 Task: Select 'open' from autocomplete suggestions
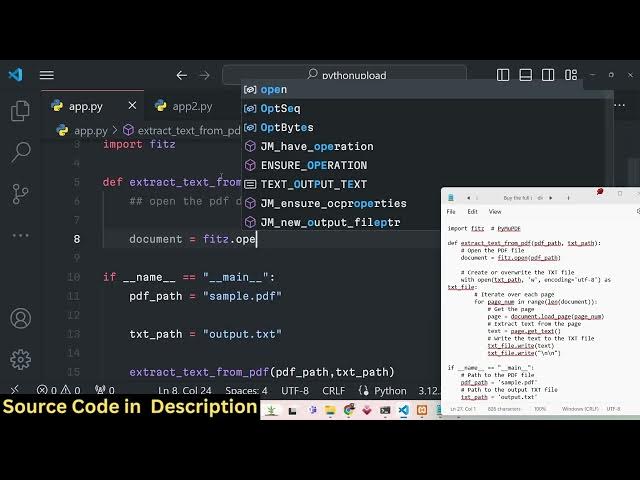(273, 90)
